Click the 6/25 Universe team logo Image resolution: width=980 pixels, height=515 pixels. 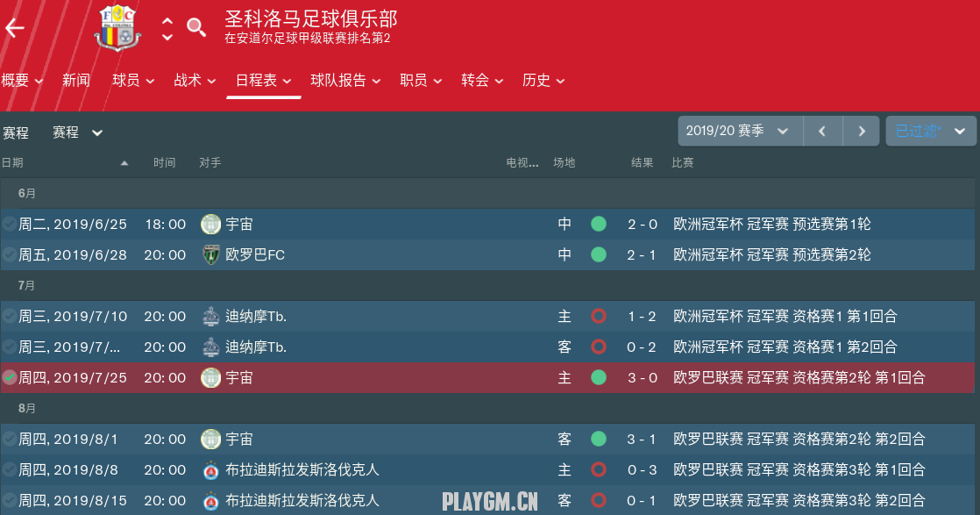click(x=210, y=225)
